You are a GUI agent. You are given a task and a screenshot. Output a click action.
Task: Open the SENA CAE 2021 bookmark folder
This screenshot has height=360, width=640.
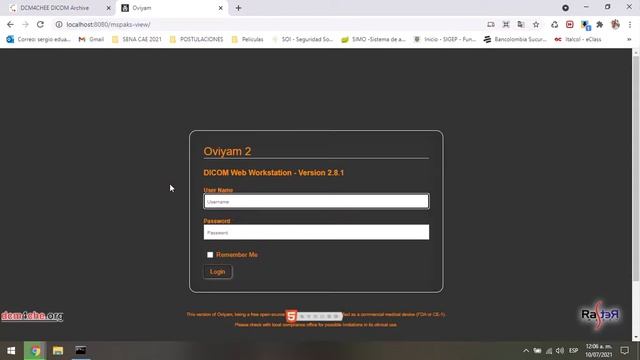click(x=137, y=39)
